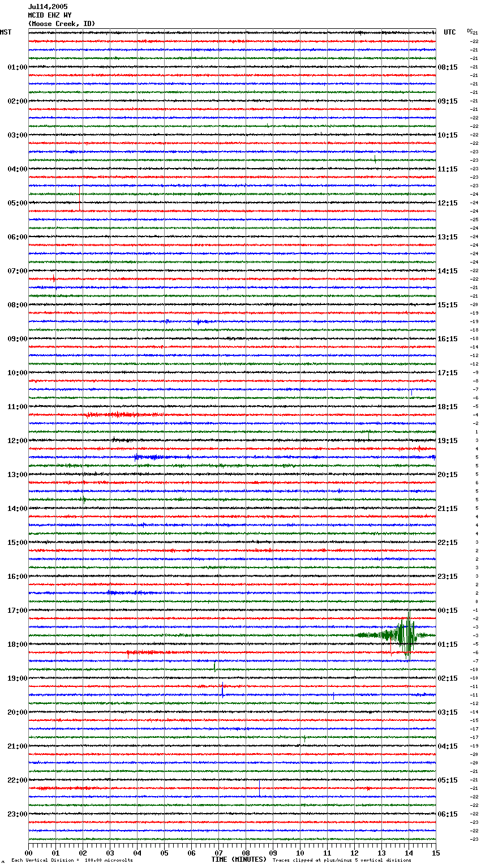Click the 22:00 MST time label
This screenshot has height=868, width=481.
pos(18,780)
